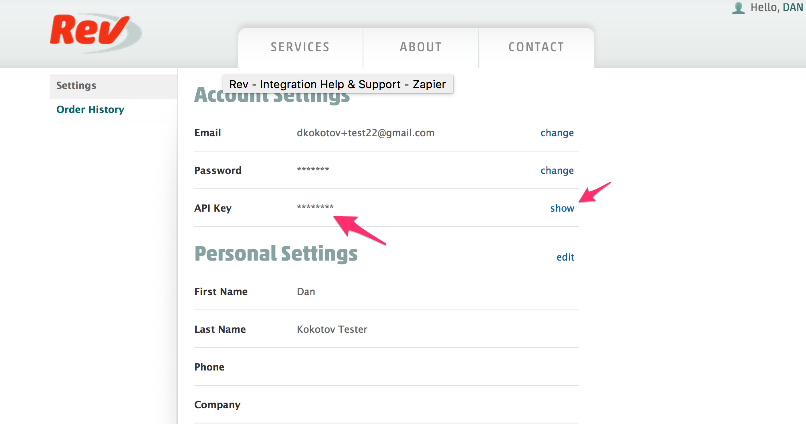Screen dimensions: 806x424
Task: Click the masked API Key value
Action: pos(315,207)
